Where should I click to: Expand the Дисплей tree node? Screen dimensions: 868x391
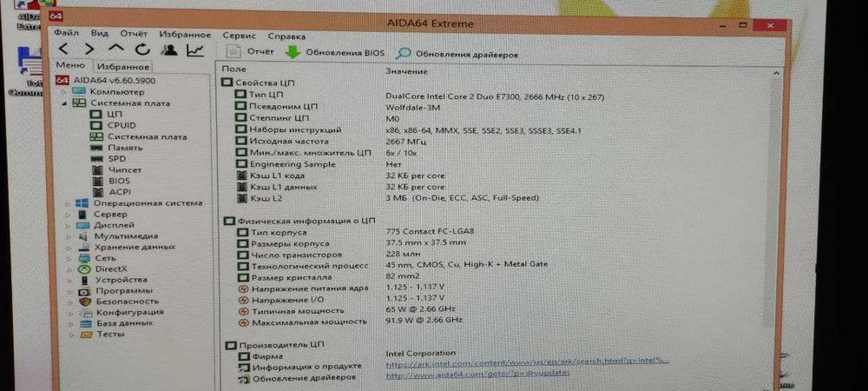pos(68,225)
